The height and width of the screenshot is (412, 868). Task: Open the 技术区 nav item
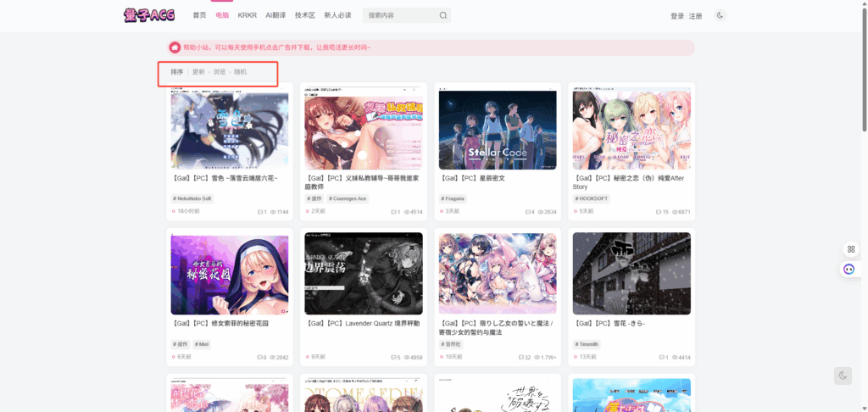305,15
